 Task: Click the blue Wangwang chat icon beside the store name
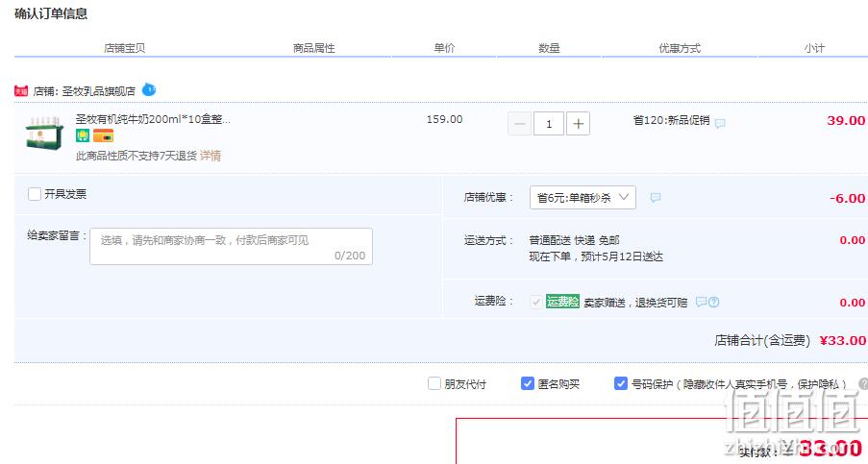click(149, 89)
